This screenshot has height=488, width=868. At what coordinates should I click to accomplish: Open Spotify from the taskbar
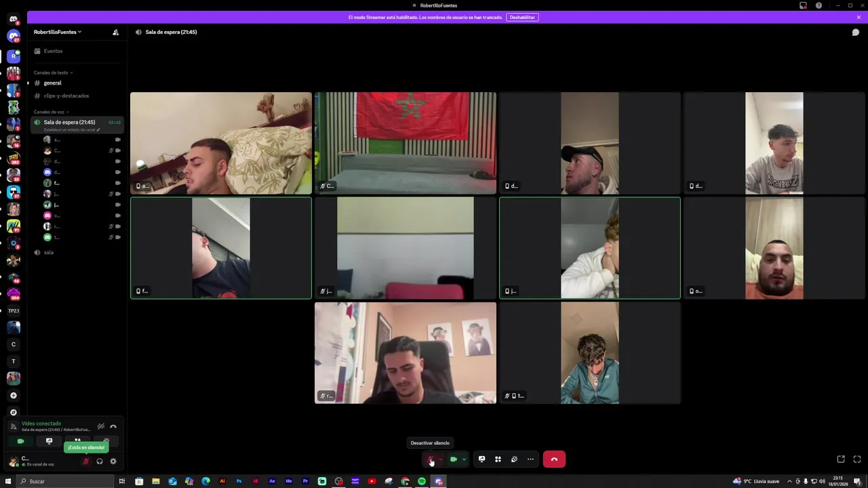point(422,481)
